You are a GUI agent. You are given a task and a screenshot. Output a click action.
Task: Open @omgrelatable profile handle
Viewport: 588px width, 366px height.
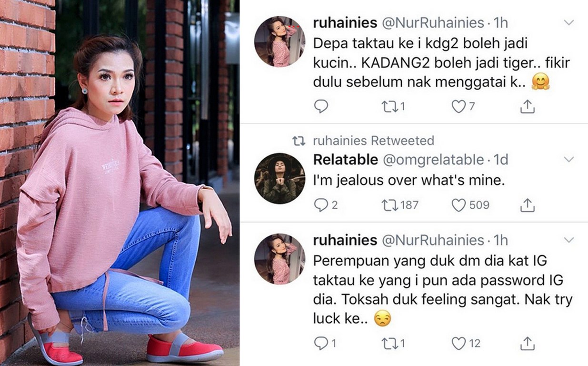(433, 160)
